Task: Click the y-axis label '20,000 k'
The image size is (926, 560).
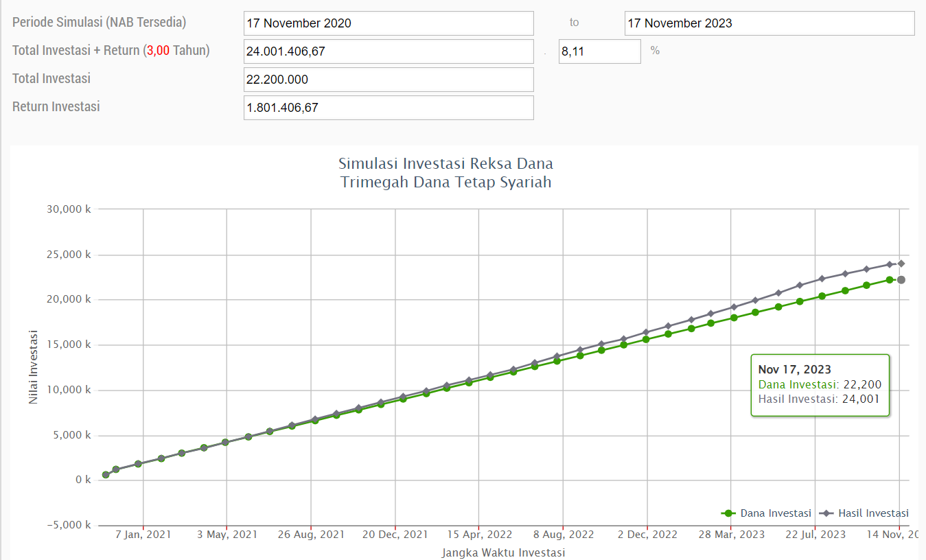Action: pos(69,300)
